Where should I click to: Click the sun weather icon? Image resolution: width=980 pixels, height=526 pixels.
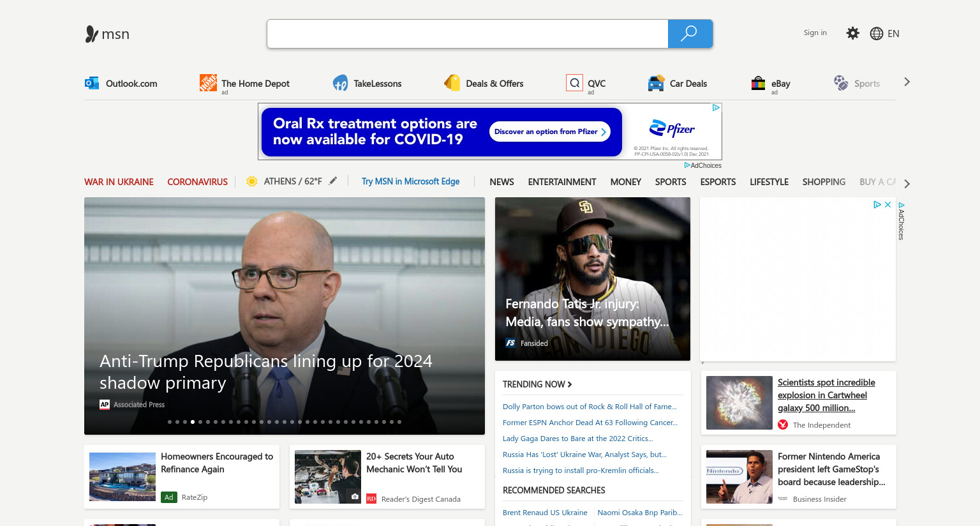[252, 181]
